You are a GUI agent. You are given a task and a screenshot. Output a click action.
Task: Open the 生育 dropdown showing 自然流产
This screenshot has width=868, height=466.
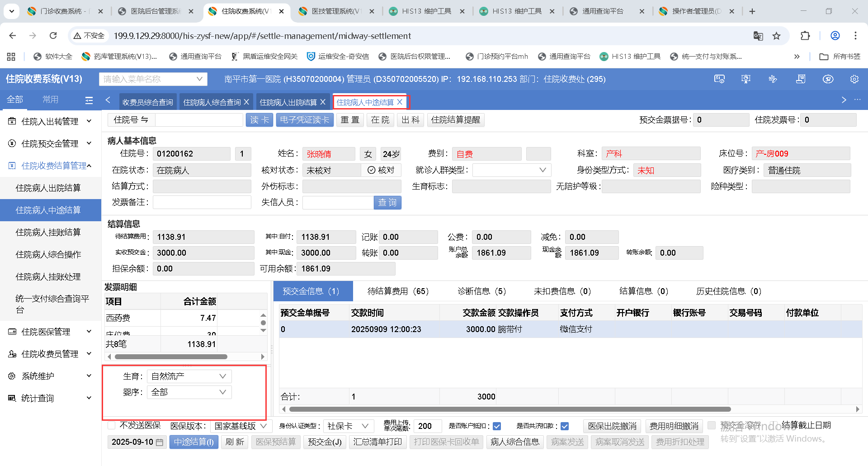[189, 376]
